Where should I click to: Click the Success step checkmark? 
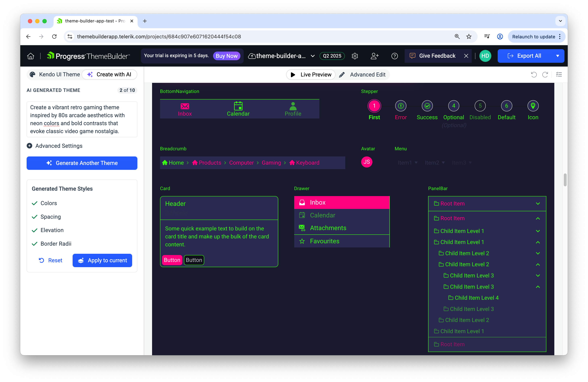[427, 106]
